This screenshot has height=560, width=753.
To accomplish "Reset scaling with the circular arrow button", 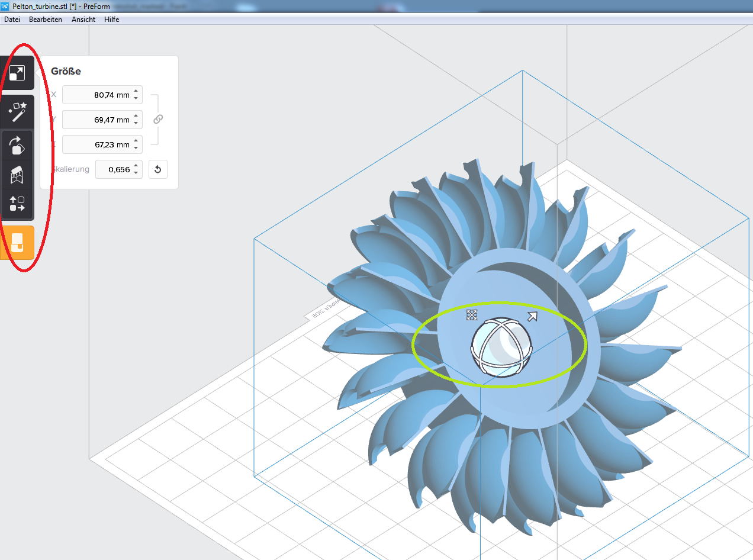I will (158, 169).
